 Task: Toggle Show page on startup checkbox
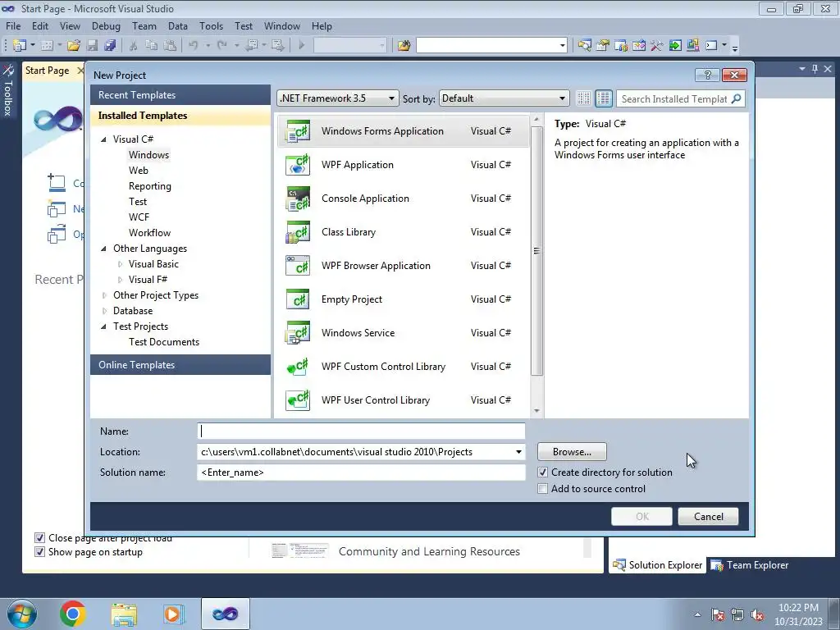(39, 552)
